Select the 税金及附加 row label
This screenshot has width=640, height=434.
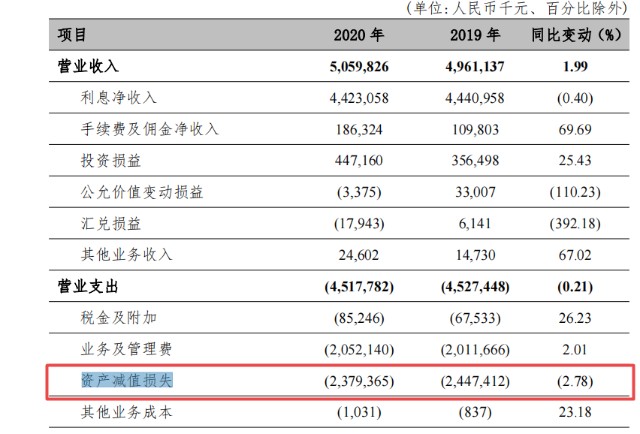[118, 318]
